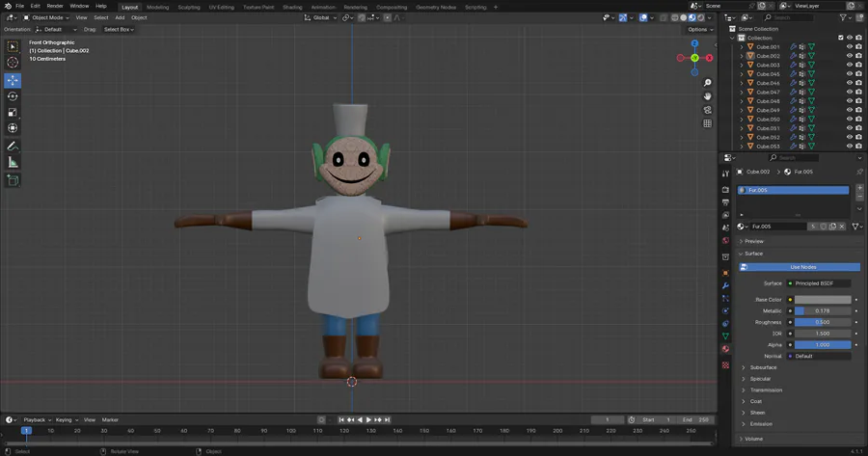This screenshot has width=868, height=456.
Task: Open the Modifiers wrench tab
Action: pyautogui.click(x=725, y=285)
